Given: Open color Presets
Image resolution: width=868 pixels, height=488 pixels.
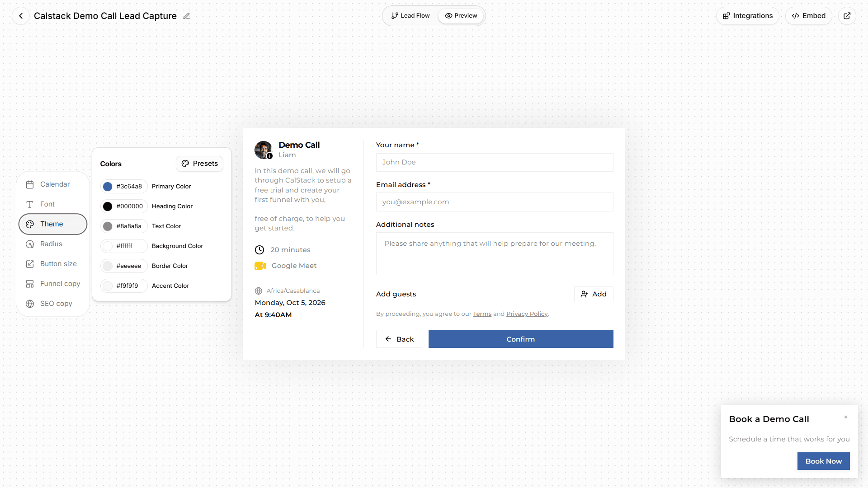Looking at the screenshot, I should (199, 164).
